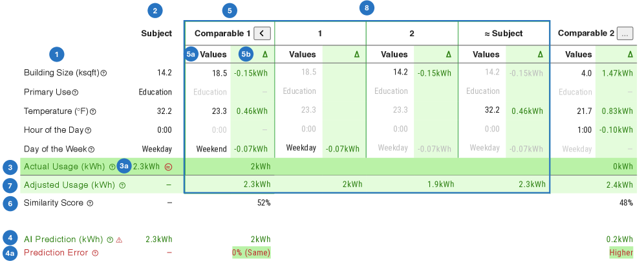Click the 52% similarity score value

[263, 203]
